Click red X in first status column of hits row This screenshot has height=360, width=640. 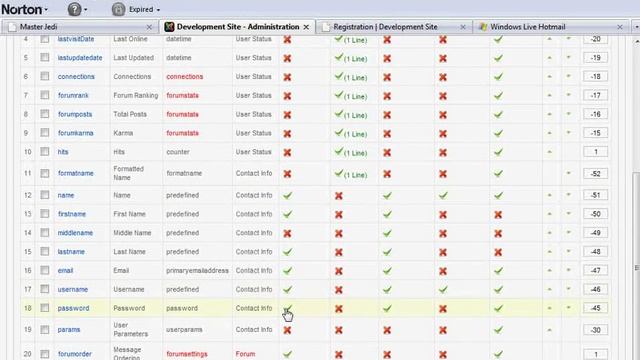[x=287, y=152]
